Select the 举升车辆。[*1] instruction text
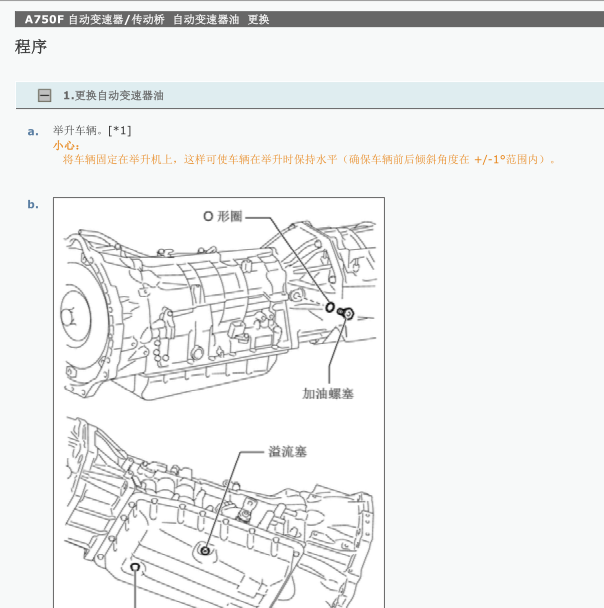This screenshot has width=604, height=608. pyautogui.click(x=92, y=131)
